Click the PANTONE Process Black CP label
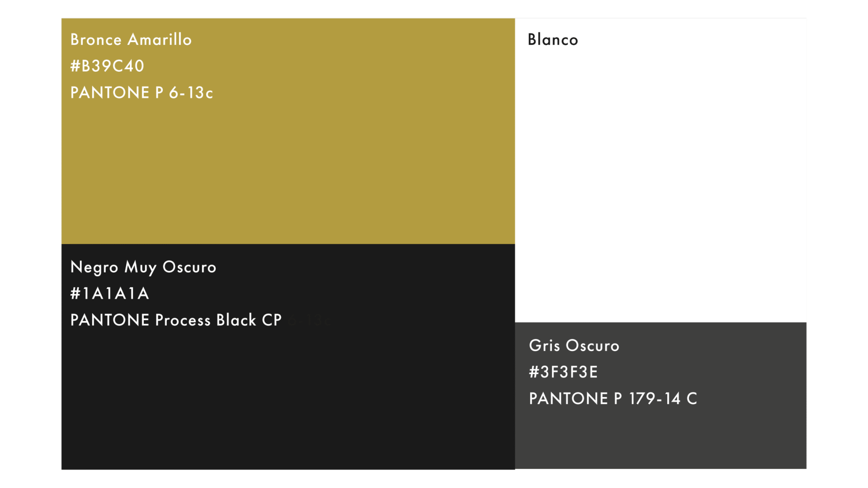868x488 pixels. click(x=176, y=320)
